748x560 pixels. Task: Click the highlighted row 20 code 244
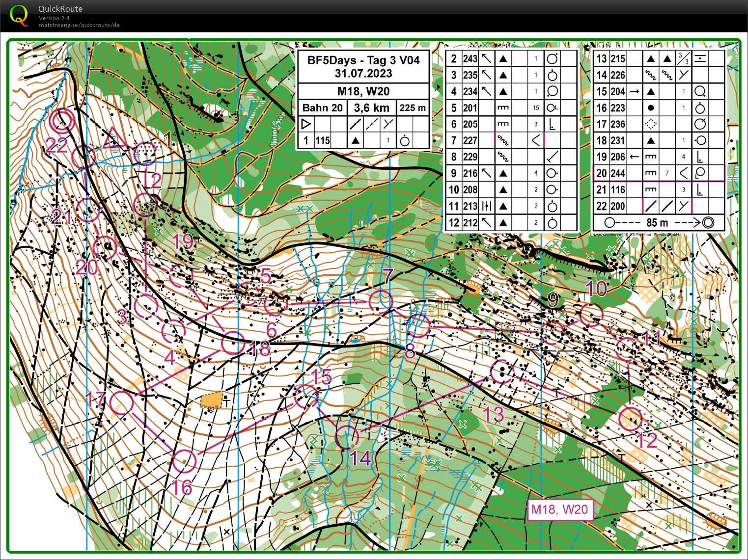617,173
